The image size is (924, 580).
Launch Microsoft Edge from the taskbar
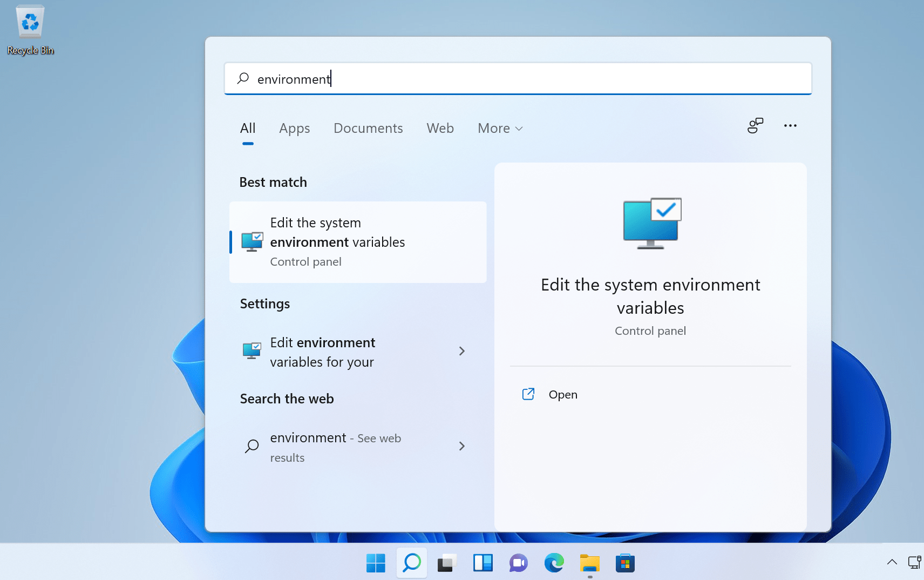[x=554, y=563]
